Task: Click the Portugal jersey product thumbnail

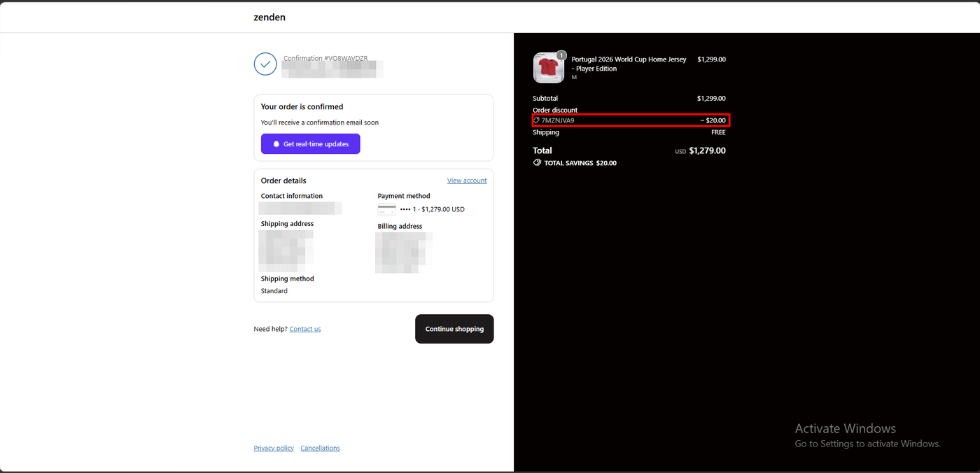Action: pos(548,69)
